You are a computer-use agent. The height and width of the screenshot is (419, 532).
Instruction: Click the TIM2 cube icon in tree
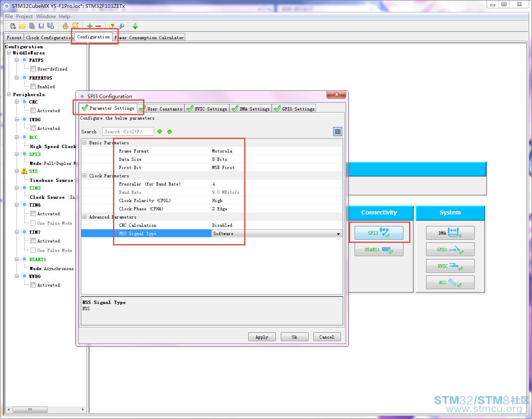[24, 188]
